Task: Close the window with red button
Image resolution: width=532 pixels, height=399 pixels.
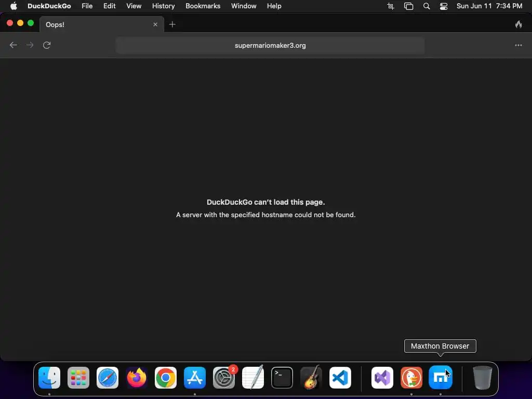Action: click(x=10, y=23)
